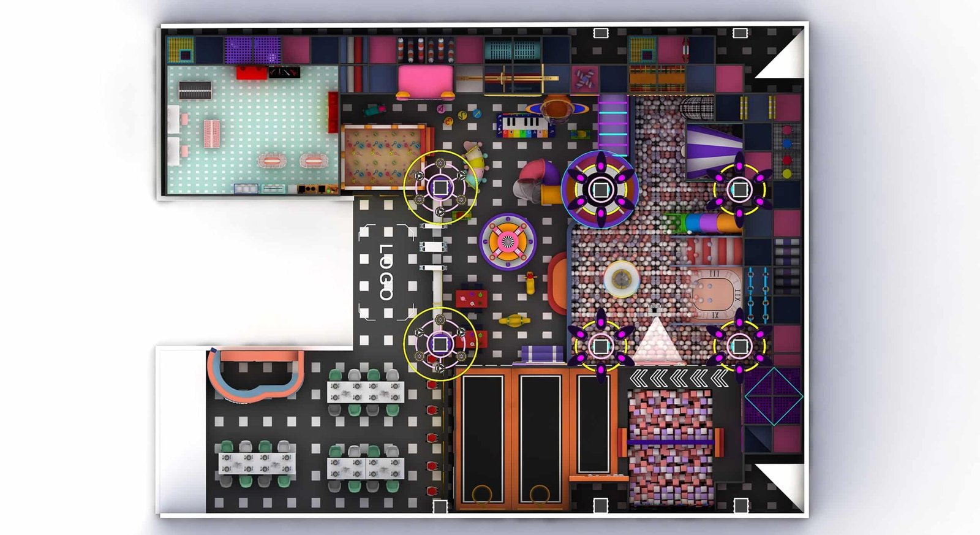This screenshot has width=980, height=535.
Task: Select the leftmost black trampoline lane
Action: tap(483, 438)
